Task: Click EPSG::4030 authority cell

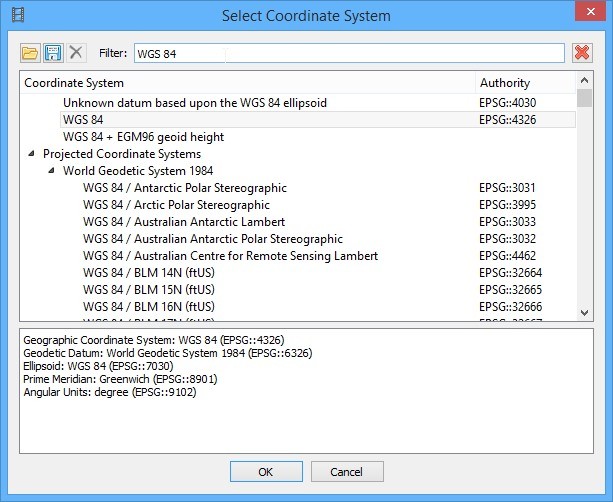Action: [507, 103]
